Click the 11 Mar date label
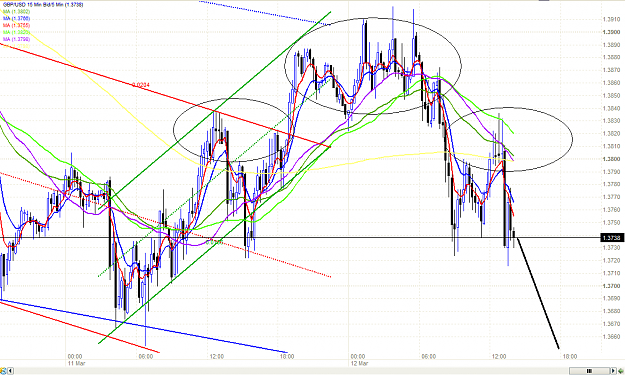The image size is (625, 375). pyautogui.click(x=76, y=363)
